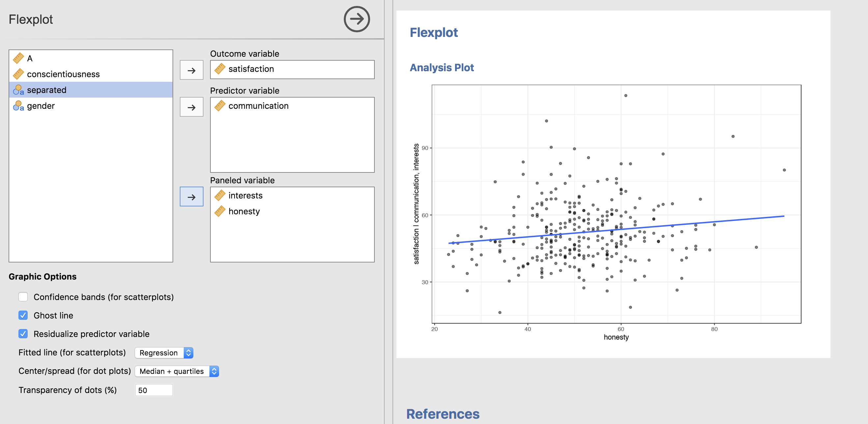This screenshot has width=868, height=424.
Task: Open the Fitted line dropdown menu
Action: pyautogui.click(x=166, y=352)
